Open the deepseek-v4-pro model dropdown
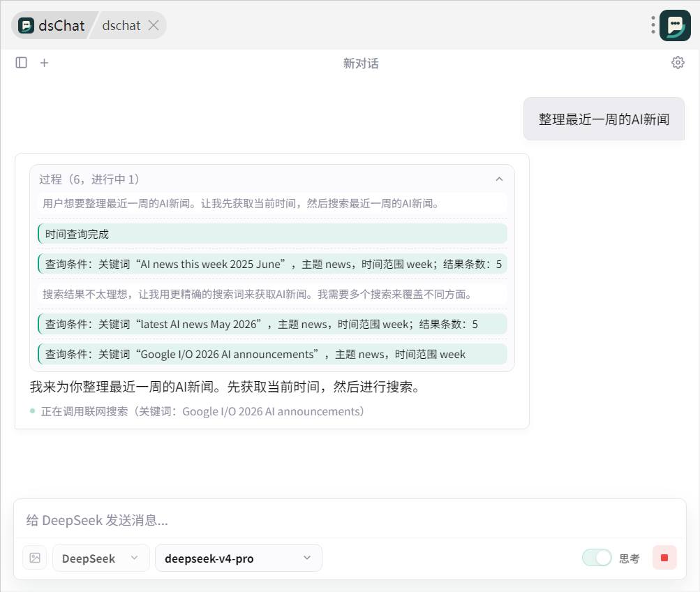 pos(239,558)
